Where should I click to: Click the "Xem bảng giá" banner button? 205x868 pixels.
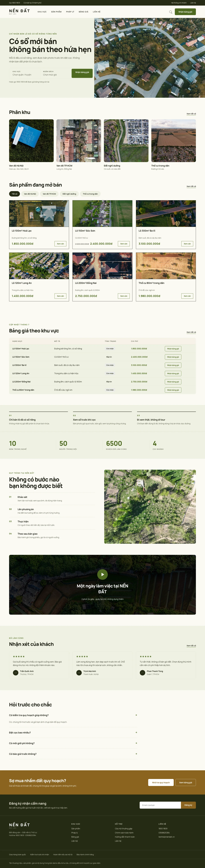coord(185,782)
